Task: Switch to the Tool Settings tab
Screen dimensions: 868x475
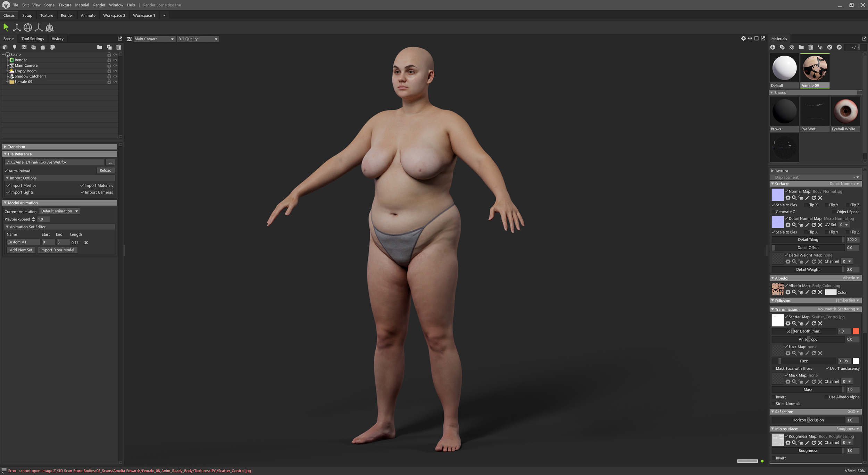Action: [x=33, y=39]
